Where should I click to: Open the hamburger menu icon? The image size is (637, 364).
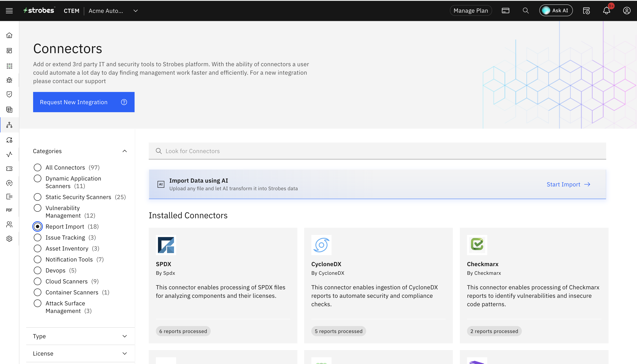click(9, 11)
